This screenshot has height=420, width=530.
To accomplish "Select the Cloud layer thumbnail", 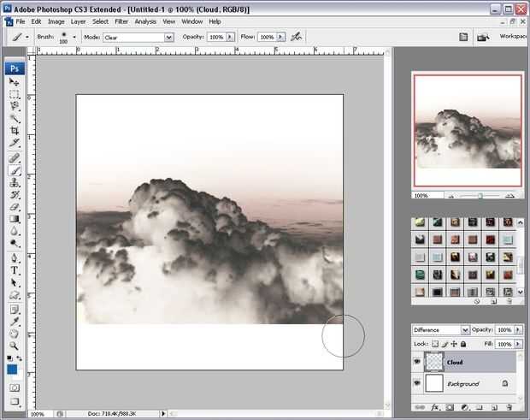I will pyautogui.click(x=433, y=362).
